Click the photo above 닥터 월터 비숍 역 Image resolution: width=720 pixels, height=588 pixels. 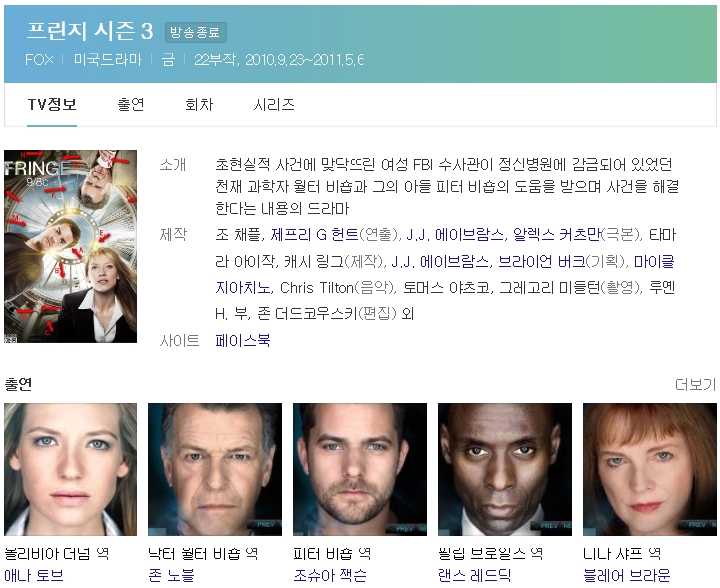tap(215, 469)
